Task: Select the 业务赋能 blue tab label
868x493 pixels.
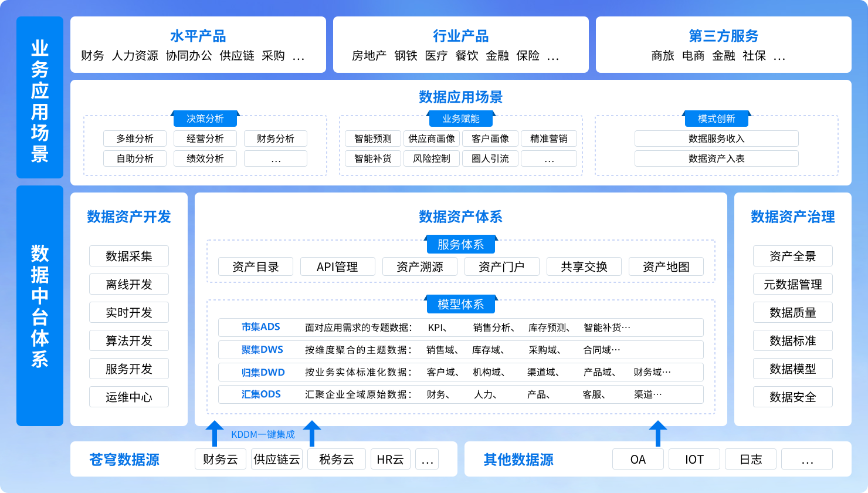Action: tap(461, 119)
